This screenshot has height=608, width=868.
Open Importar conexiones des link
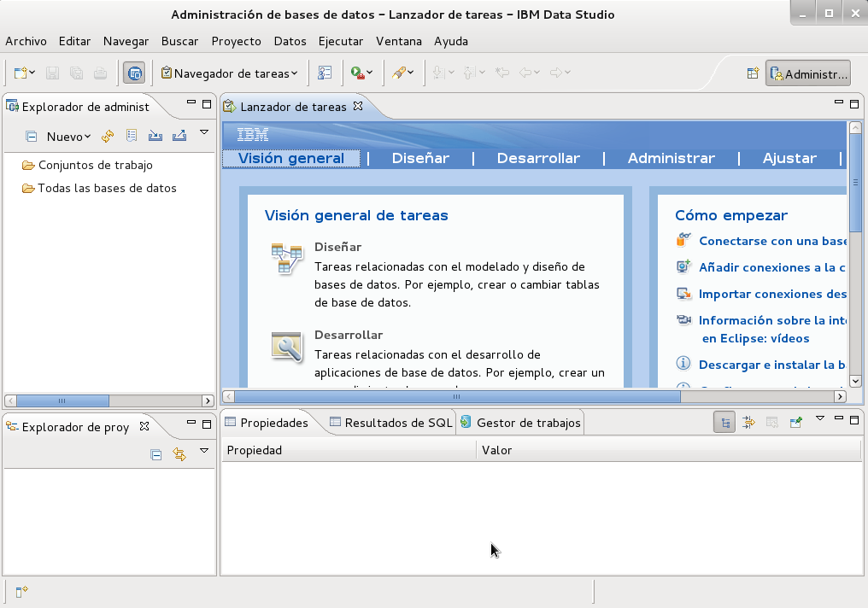[x=773, y=295]
